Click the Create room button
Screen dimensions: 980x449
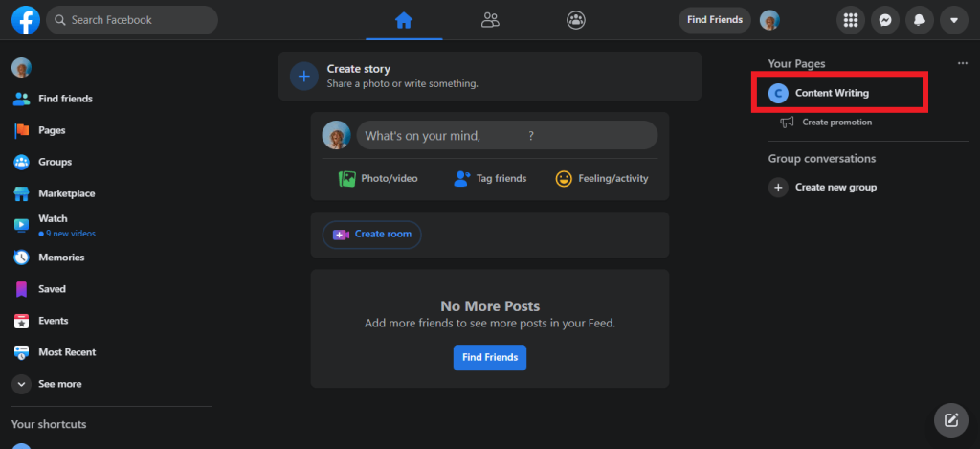[372, 235]
